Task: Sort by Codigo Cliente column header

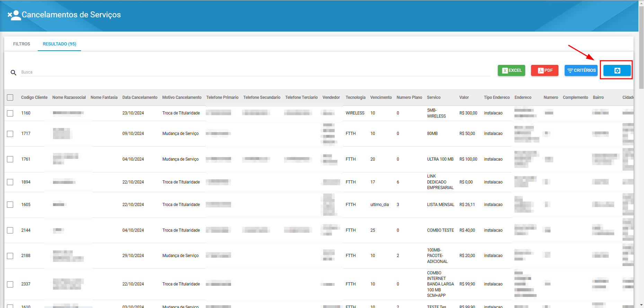Action: pos(34,97)
